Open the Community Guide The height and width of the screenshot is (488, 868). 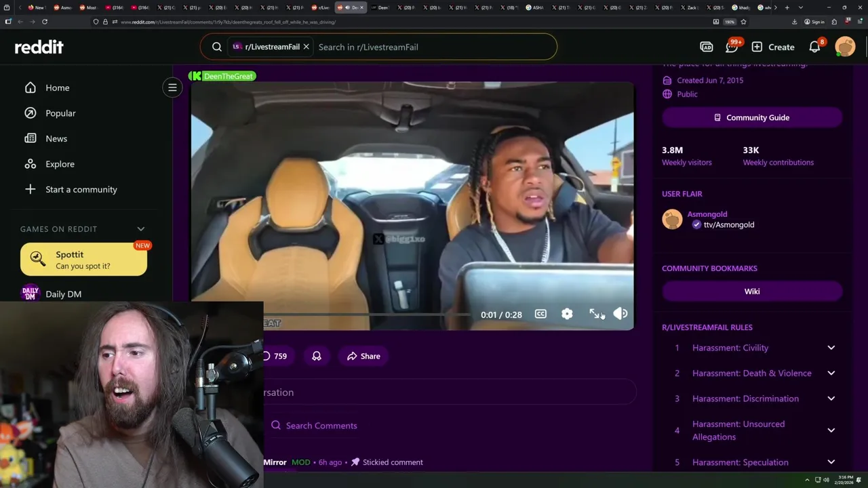tap(752, 117)
